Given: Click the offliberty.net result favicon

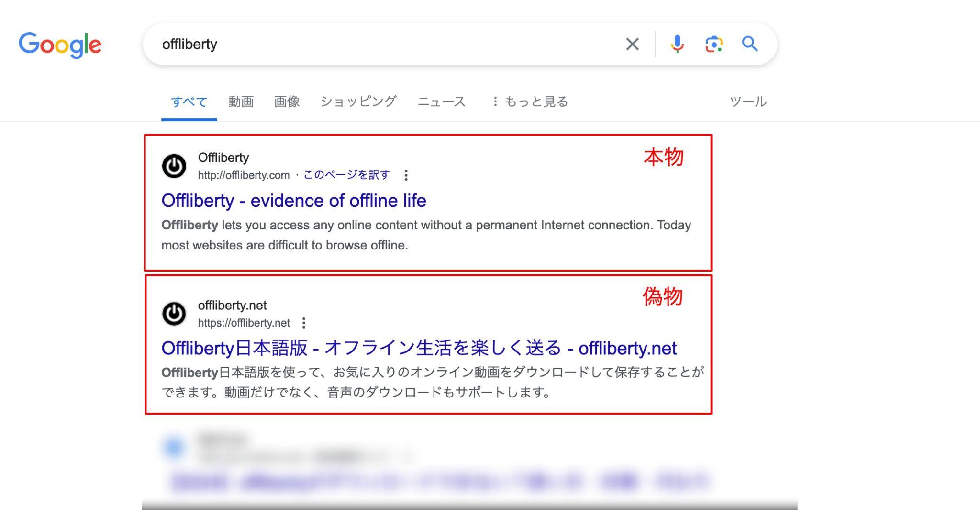Looking at the screenshot, I should point(174,314).
